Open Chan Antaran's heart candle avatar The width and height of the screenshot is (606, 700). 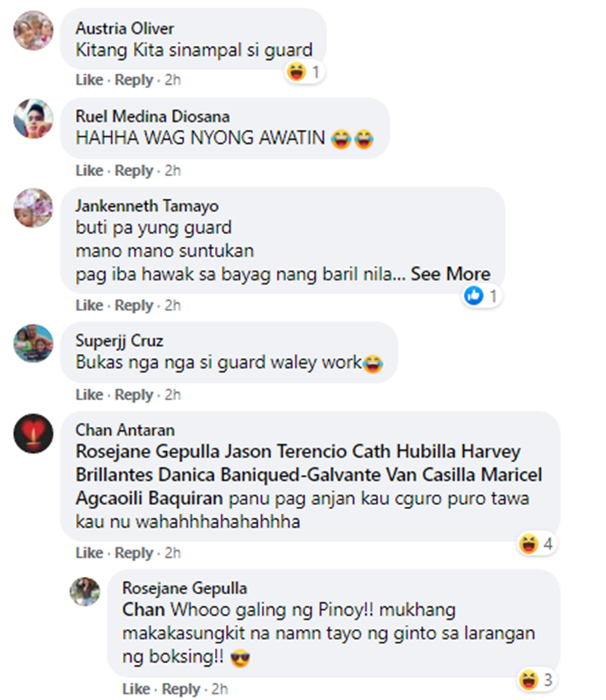point(33,433)
